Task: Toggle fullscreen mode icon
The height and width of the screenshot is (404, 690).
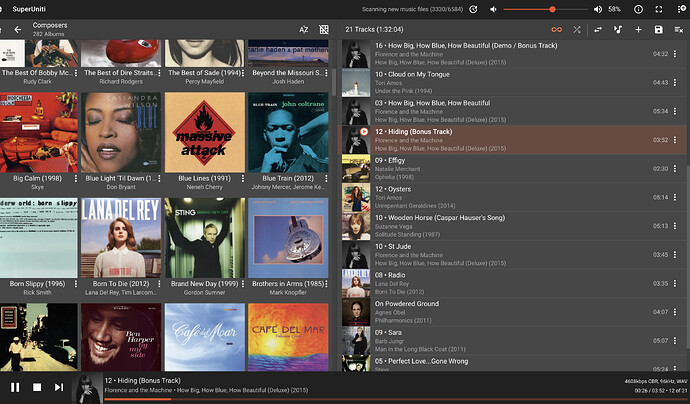Action: coord(659,9)
